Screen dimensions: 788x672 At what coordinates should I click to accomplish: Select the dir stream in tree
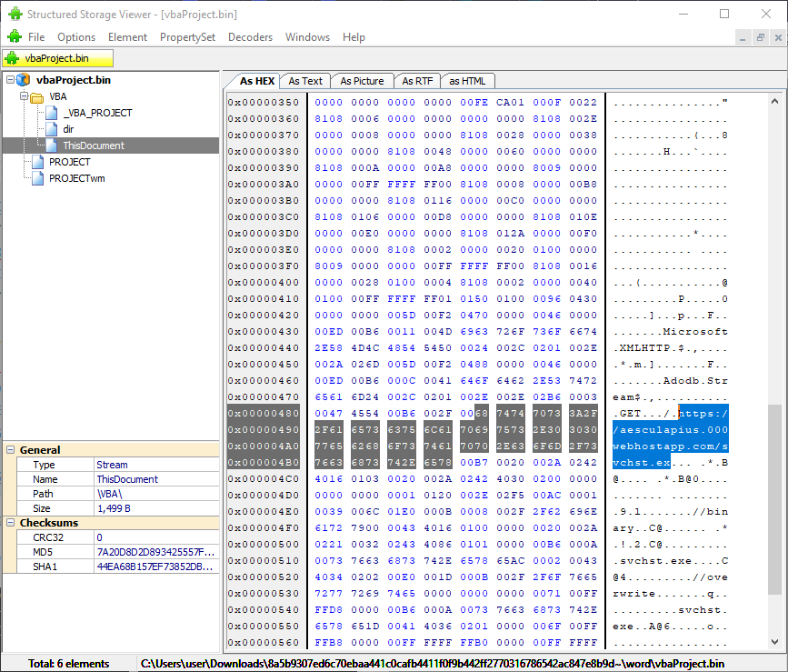[x=68, y=129]
